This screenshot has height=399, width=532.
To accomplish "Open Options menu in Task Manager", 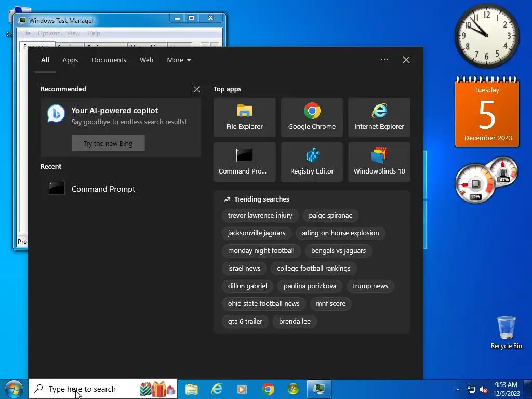I will 49,33.
